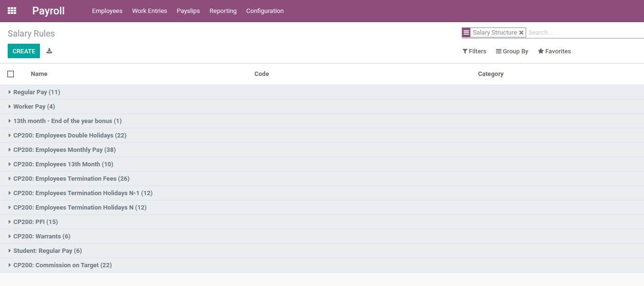The width and height of the screenshot is (644, 286).
Task: Expand CP200: Employees Monthly Pay group
Action: coord(322,149)
